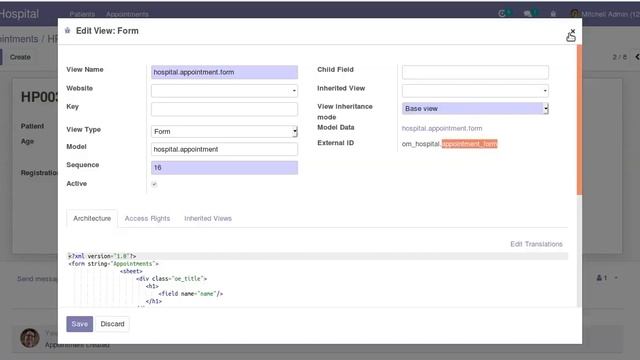Click the div class="oe_title" code line
This screenshot has width=640, height=360.
click(171, 279)
